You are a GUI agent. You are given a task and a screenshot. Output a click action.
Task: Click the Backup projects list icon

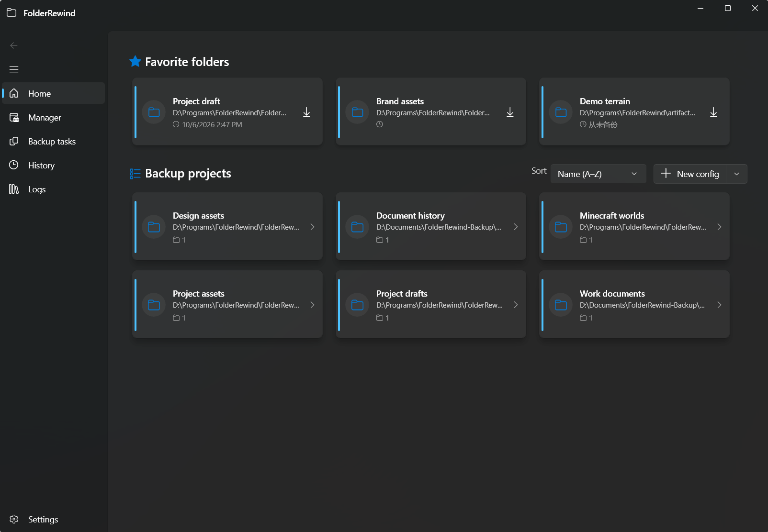pyautogui.click(x=135, y=174)
